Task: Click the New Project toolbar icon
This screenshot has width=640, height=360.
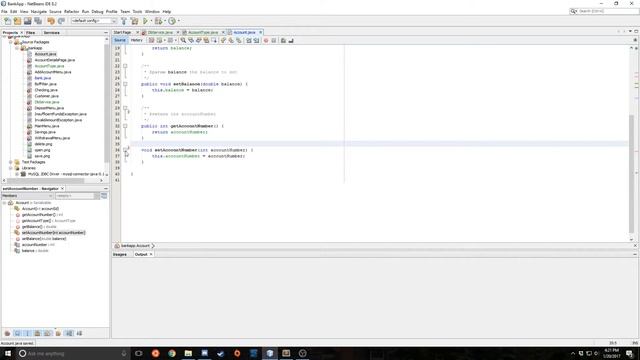Action: (18, 21)
